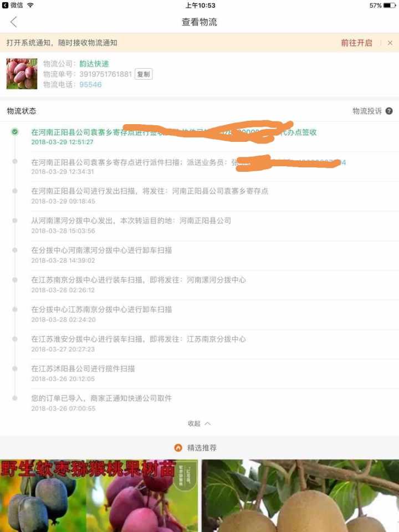The image size is (399, 532).
Task: Tap the battery indicator in status bar
Action: [x=390, y=6]
